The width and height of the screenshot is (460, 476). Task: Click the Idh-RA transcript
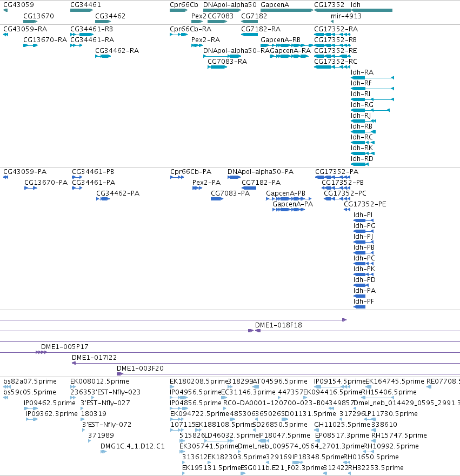point(372,78)
